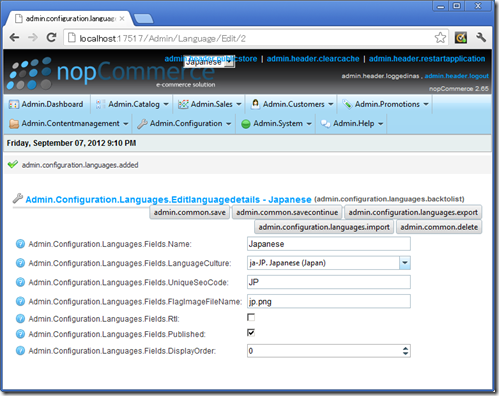
Task: Click the Admin.Configuration wrench icon
Action: [x=142, y=124]
